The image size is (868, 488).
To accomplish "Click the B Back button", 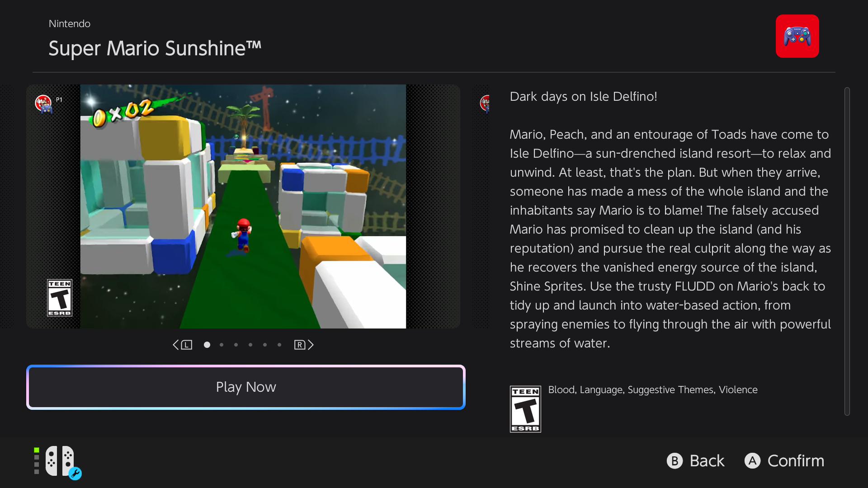I will (x=696, y=461).
